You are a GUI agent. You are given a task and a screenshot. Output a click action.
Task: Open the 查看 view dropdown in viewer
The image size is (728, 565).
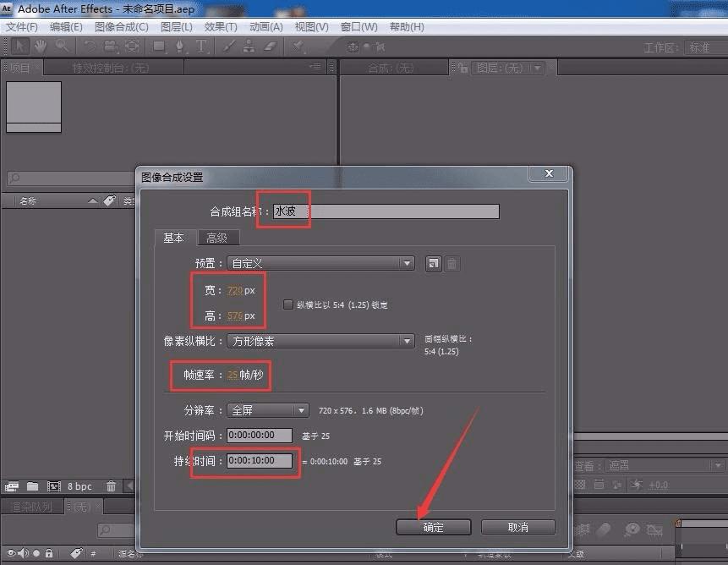[664, 465]
